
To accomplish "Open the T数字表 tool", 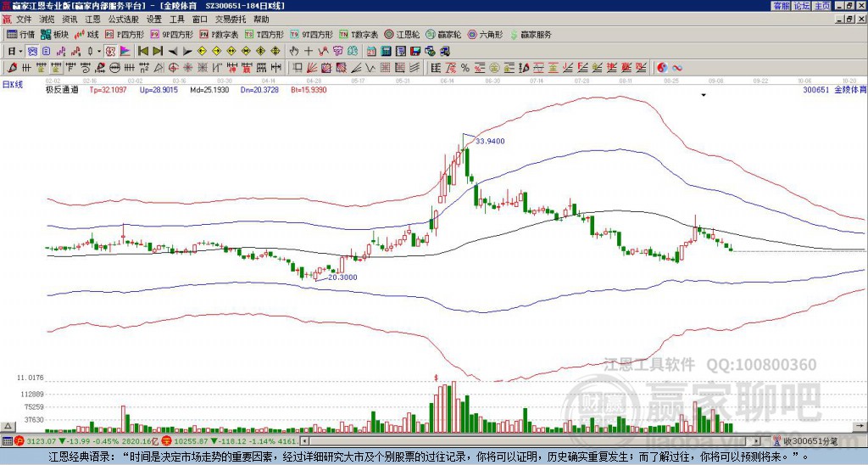I will point(359,34).
